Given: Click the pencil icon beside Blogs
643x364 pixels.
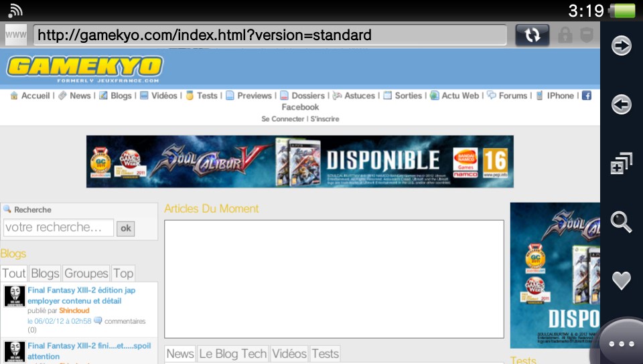Looking at the screenshot, I should coord(103,96).
